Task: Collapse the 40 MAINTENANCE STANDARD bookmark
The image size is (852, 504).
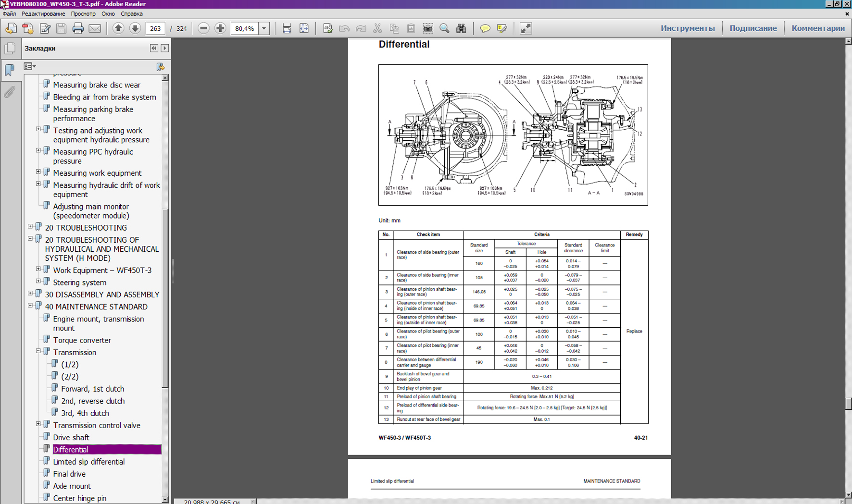Action: point(30,305)
